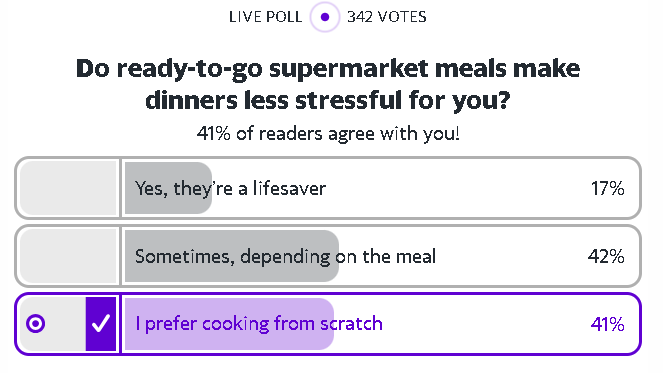Click the purple checkmark icon

point(101,324)
